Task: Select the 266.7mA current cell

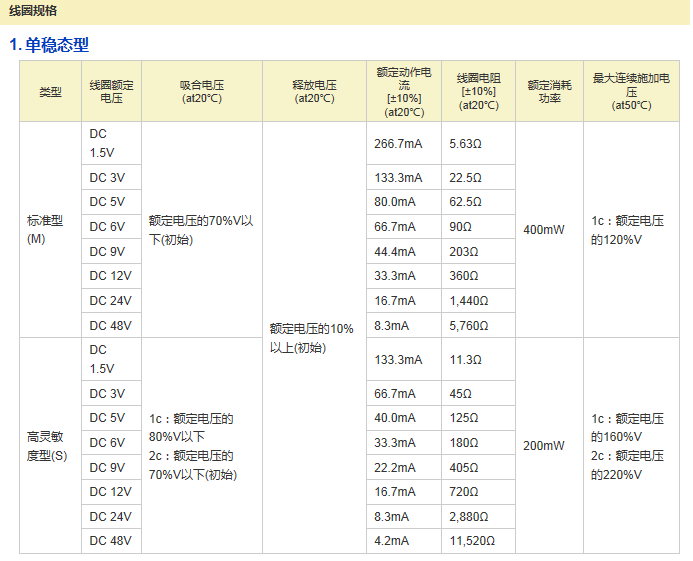Action: [398, 144]
